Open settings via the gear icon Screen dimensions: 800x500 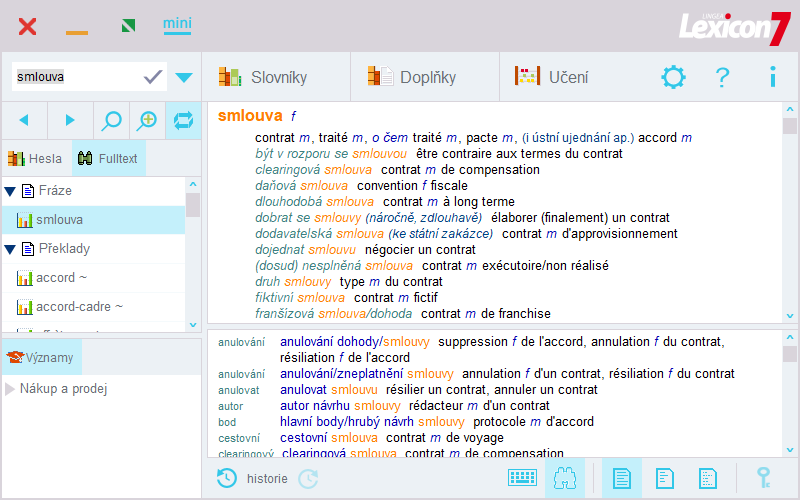click(673, 77)
